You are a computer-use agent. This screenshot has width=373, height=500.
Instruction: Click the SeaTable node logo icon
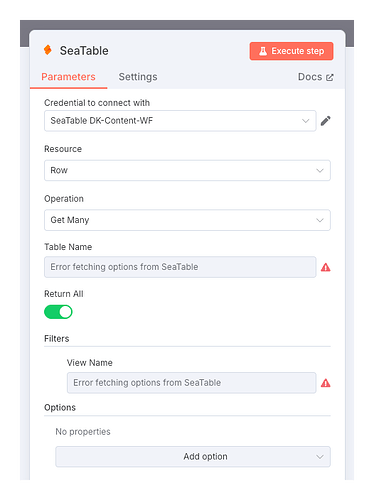point(48,50)
